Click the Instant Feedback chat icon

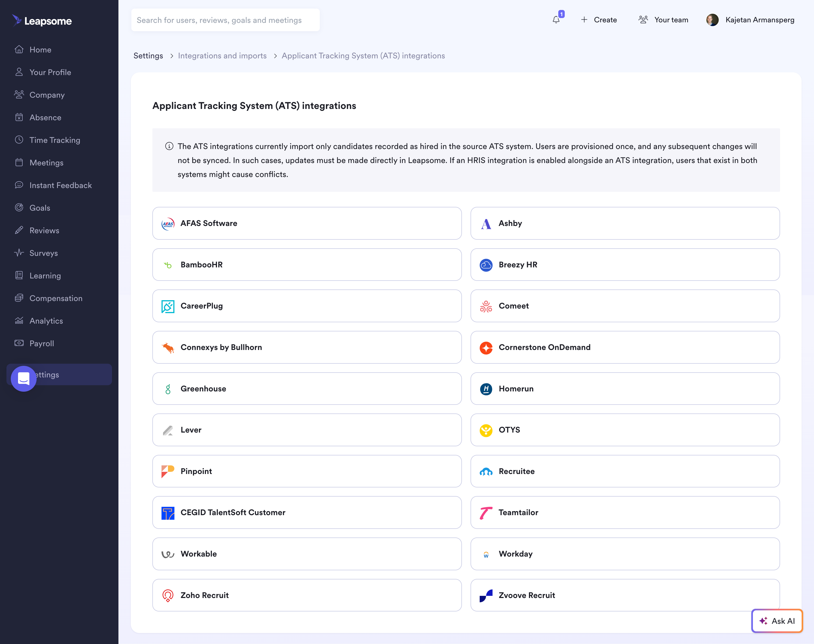coord(19,185)
